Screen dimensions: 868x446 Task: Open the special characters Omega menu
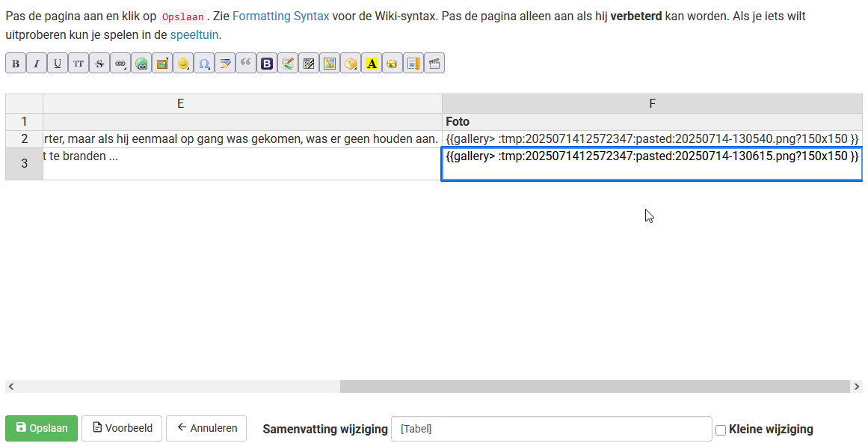tap(204, 64)
